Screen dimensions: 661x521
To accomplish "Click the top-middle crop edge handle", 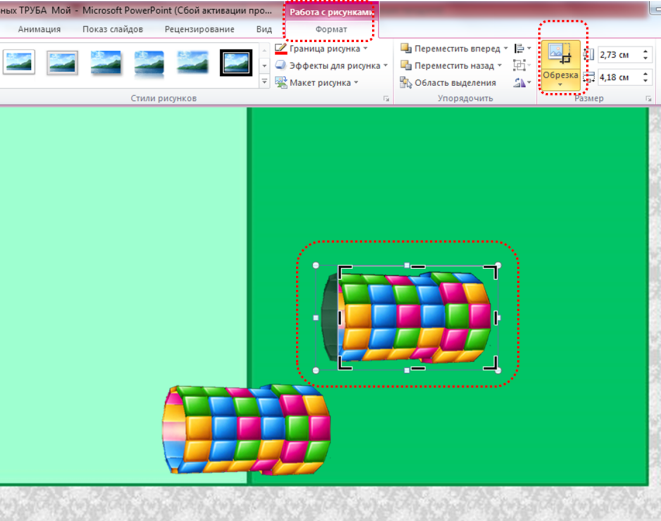I will tap(418, 266).
